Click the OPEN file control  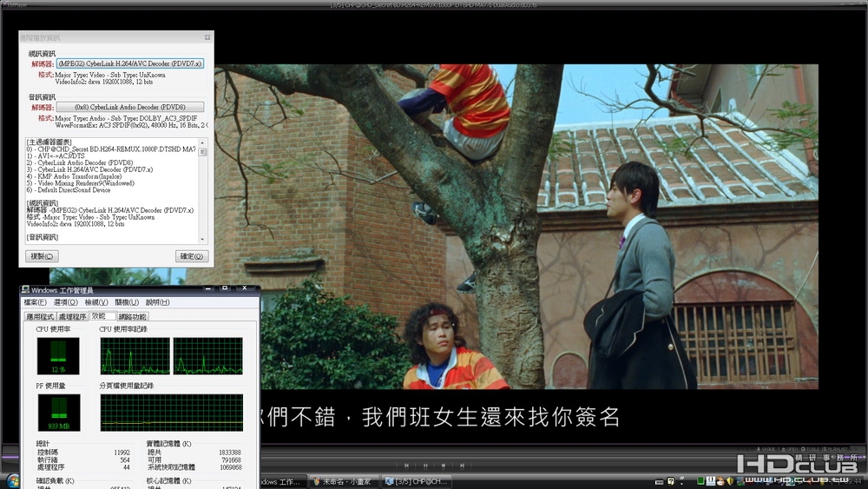tap(789, 449)
